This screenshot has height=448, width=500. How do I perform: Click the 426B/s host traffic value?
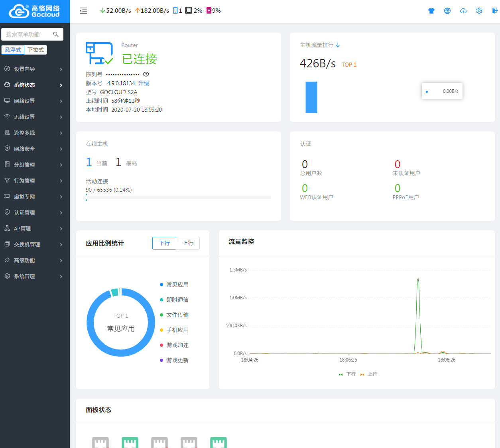[x=317, y=63]
